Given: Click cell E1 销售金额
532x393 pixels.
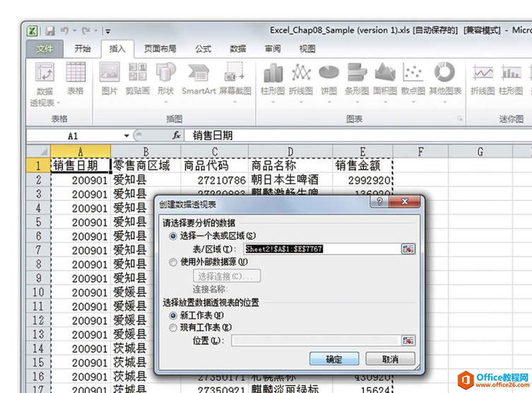Looking at the screenshot, I should coord(362,165).
